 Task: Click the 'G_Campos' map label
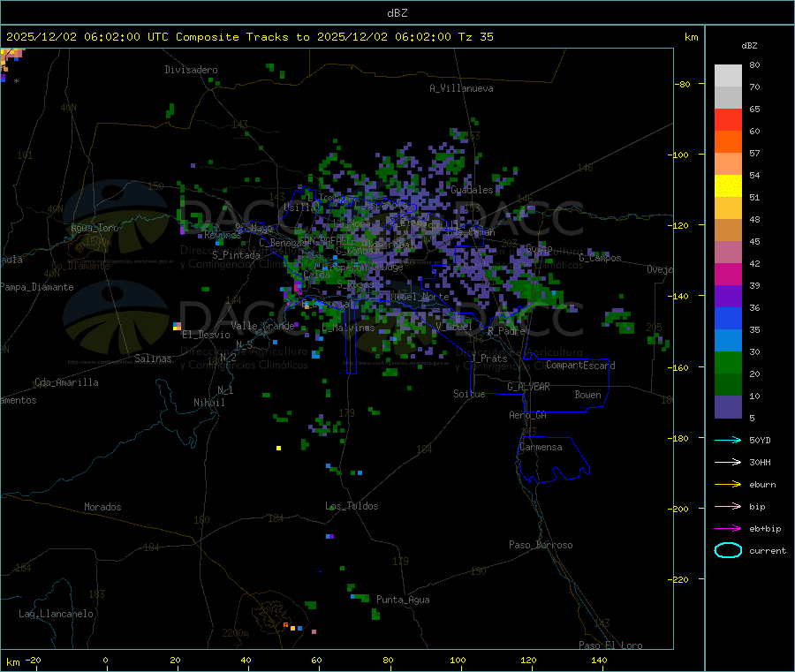(600, 258)
